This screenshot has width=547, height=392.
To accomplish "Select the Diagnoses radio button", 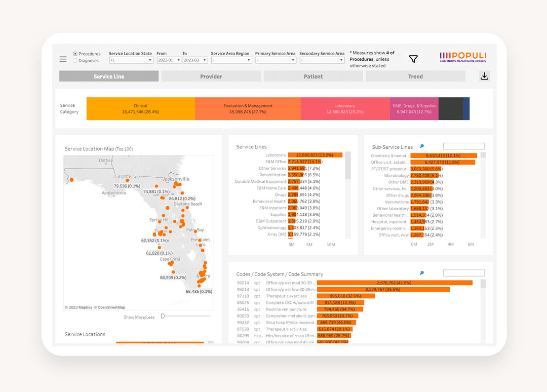I will tap(75, 61).
